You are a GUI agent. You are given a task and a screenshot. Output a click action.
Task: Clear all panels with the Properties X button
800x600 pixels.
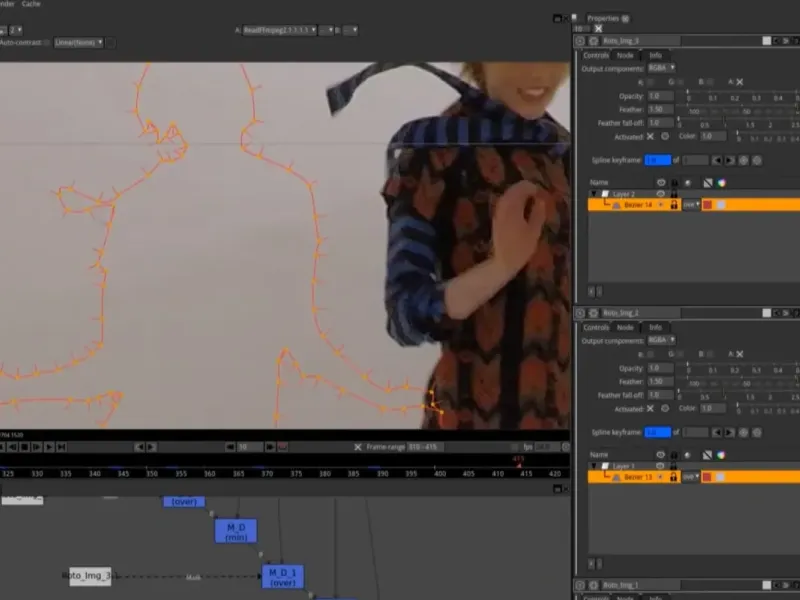598,29
